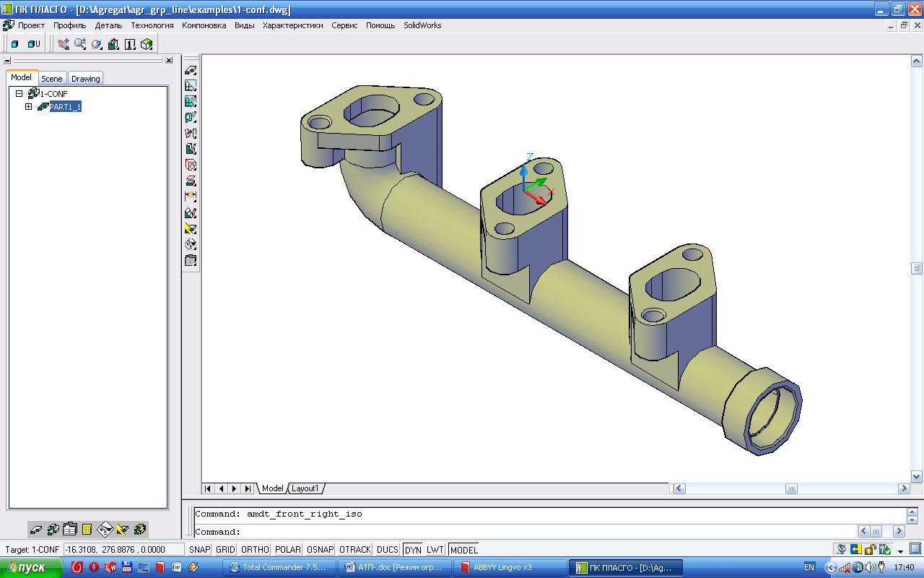The height and width of the screenshot is (578, 924).
Task: Click the fourth icon in the vertical toolbar
Action: tap(191, 118)
